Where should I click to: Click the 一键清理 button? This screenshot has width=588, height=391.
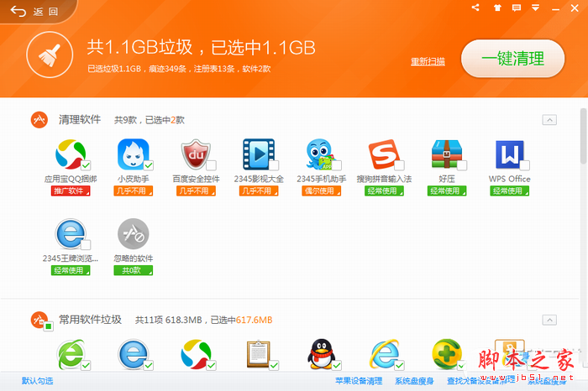512,59
